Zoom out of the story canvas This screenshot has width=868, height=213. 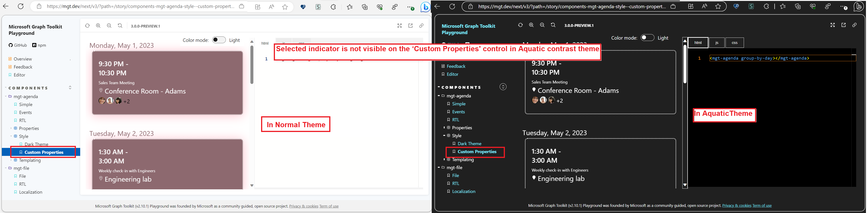[x=109, y=25]
